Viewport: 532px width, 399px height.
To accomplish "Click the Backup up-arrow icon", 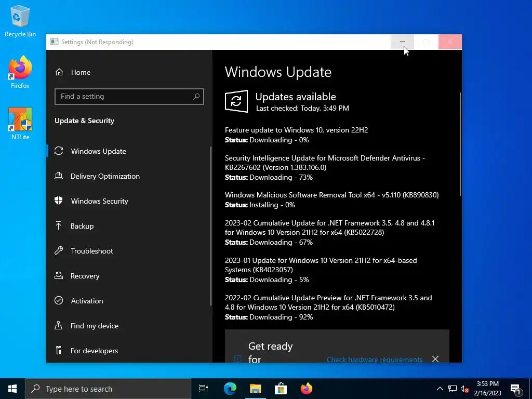I will tap(59, 225).
